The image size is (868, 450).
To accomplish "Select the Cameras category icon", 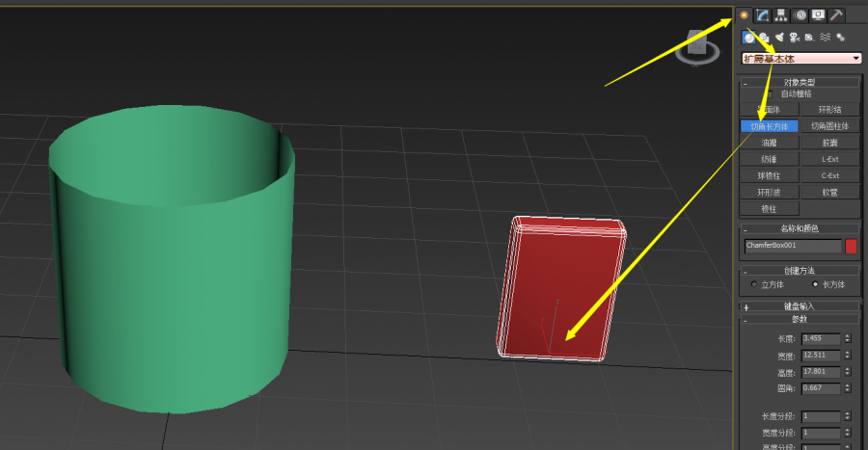I will point(795,38).
